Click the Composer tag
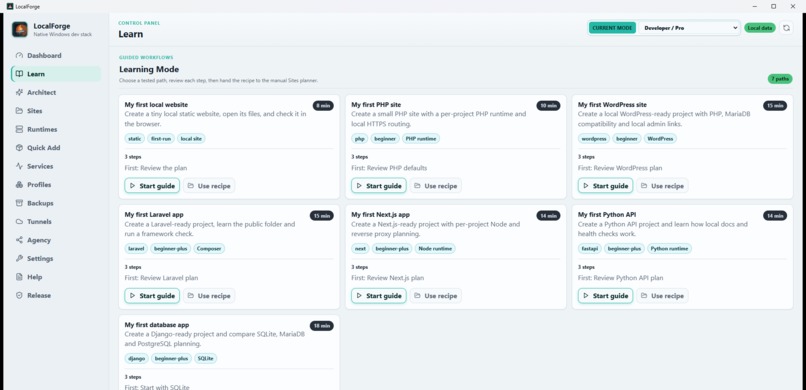 pos(209,249)
